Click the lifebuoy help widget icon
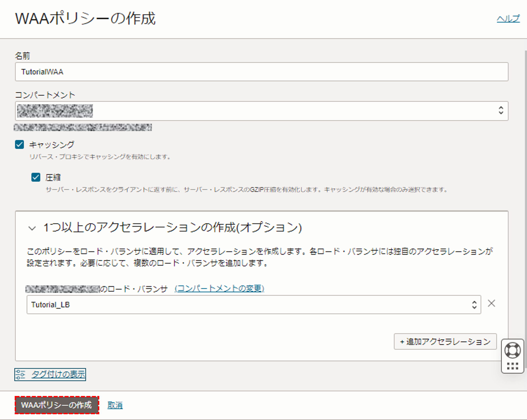The width and height of the screenshot is (527, 420). point(512,350)
